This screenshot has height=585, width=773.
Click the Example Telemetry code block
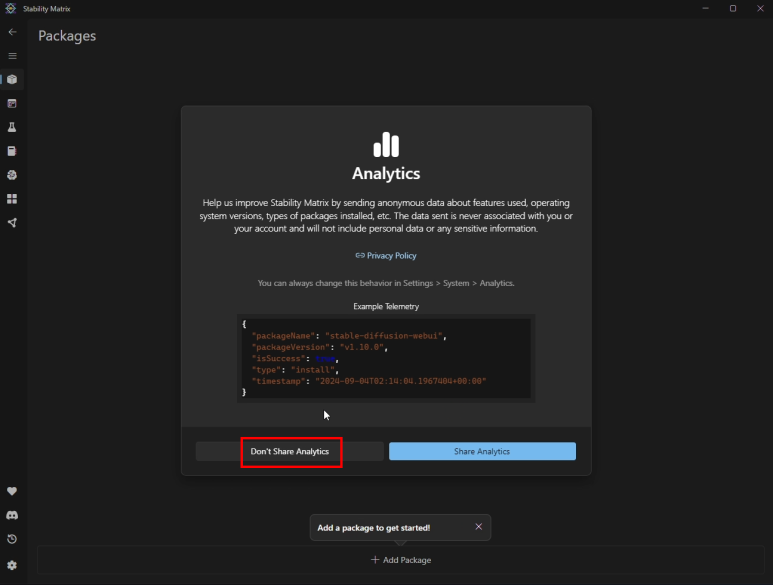tap(386, 358)
